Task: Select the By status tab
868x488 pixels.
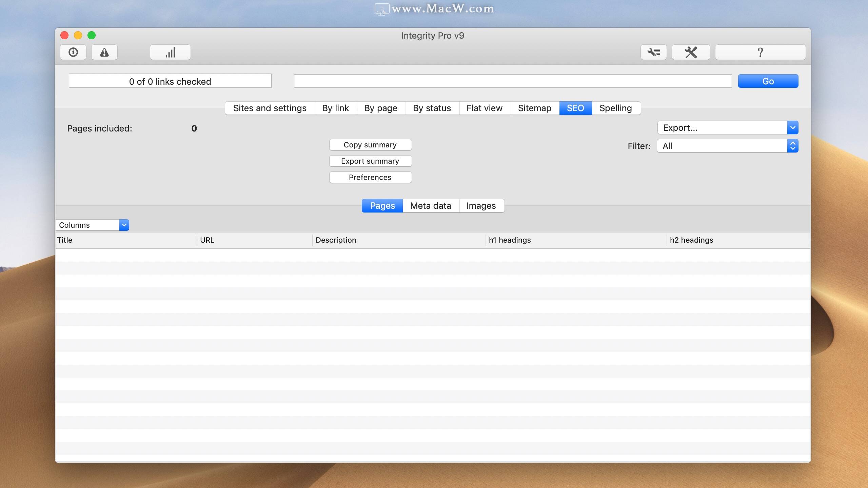Action: [432, 108]
